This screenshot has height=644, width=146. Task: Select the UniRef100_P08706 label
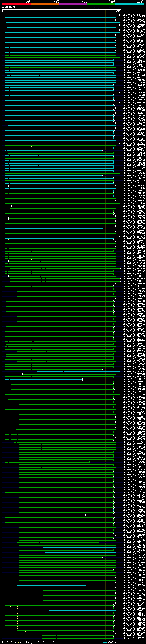coord(134,161)
